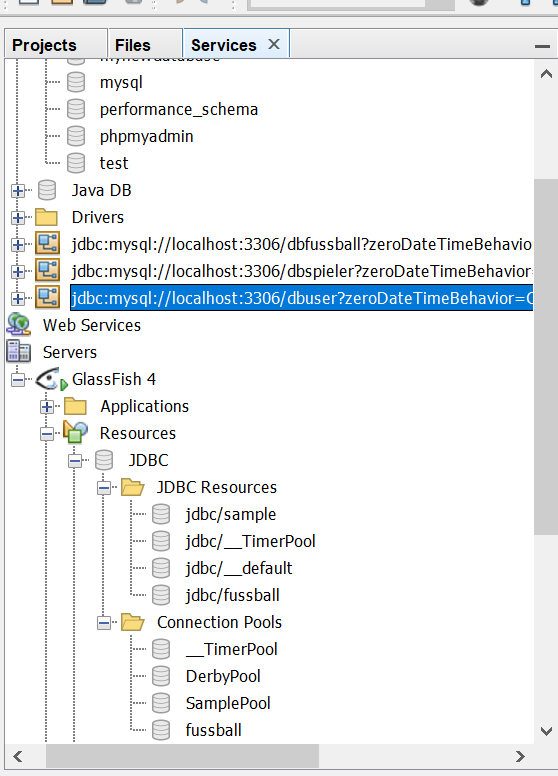Expand the Java DB node
This screenshot has width=558, height=776.
point(18,191)
